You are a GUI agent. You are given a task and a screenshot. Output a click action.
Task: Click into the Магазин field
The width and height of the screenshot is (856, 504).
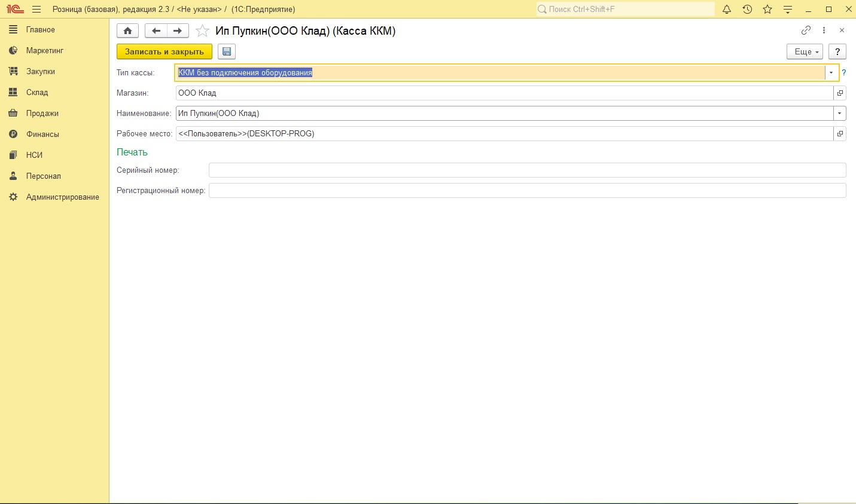click(504, 93)
